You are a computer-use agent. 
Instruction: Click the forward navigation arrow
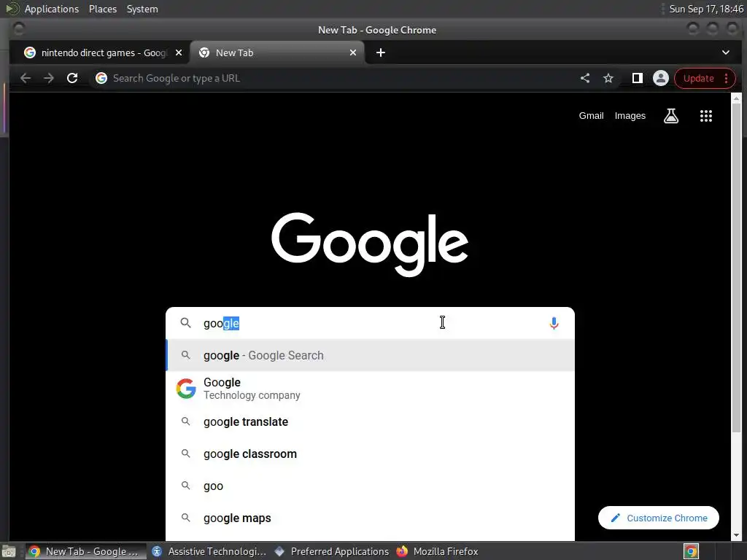click(49, 78)
